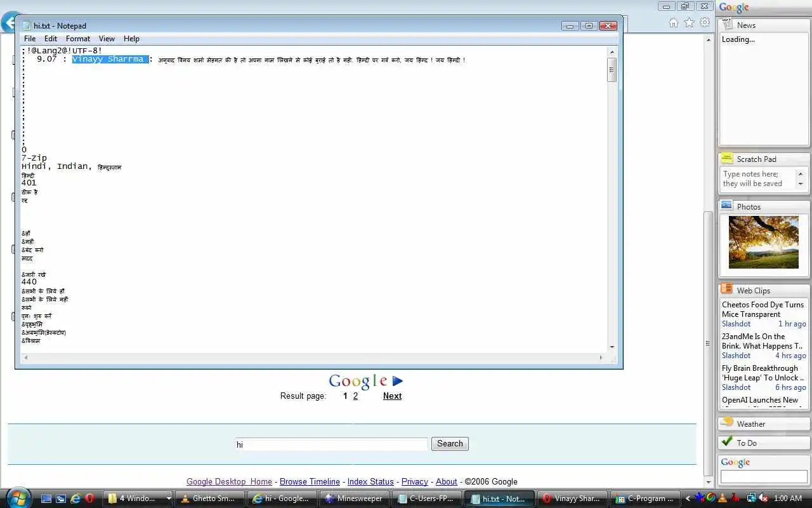Launch Internet Explorer from quick launch
Image resolution: width=812 pixels, height=508 pixels.
point(75,498)
